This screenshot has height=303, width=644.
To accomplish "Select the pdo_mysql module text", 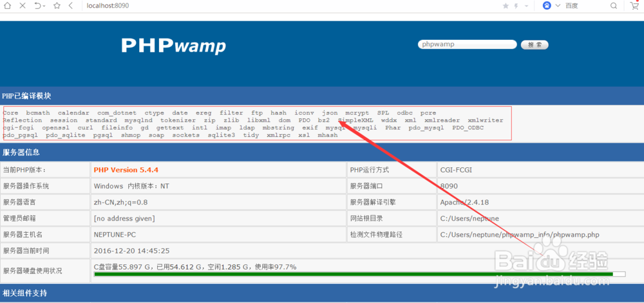I will click(x=426, y=127).
